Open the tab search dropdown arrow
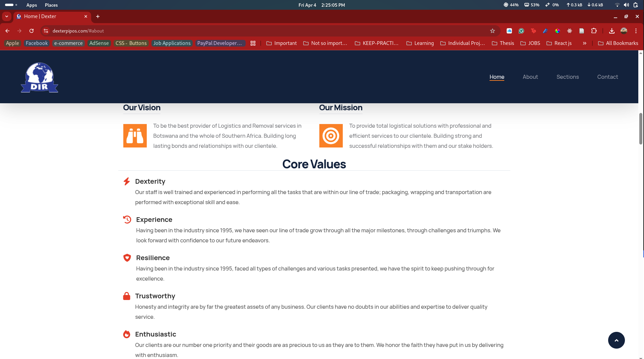Screen dimensions: 644x359 7,16
